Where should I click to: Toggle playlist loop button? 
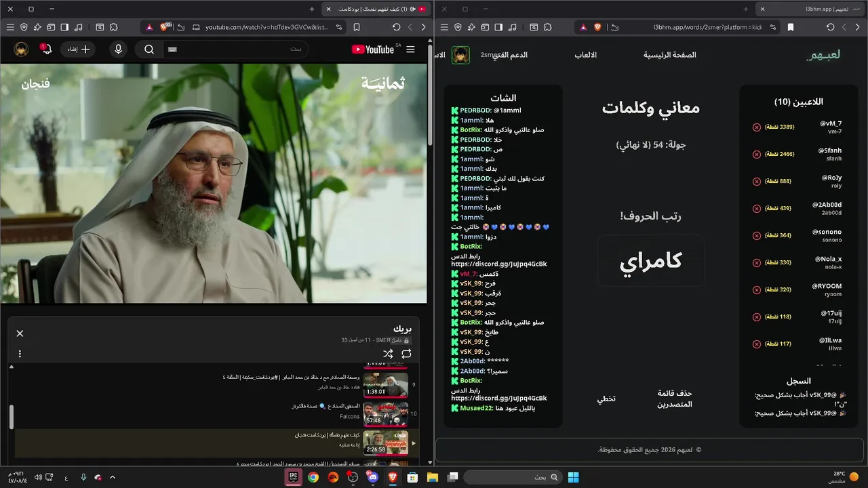click(x=406, y=354)
